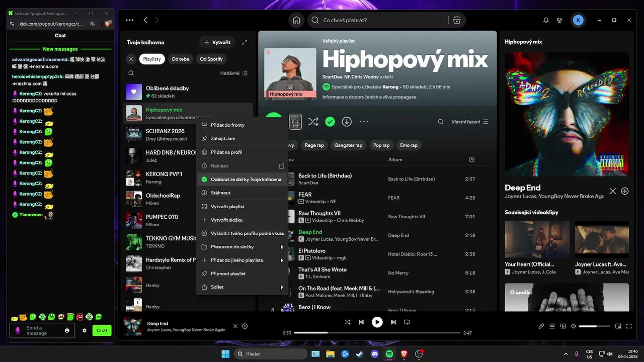The width and height of the screenshot is (644, 362).
Task: Mute Spotify with the speaker icon
Action: 573,326
